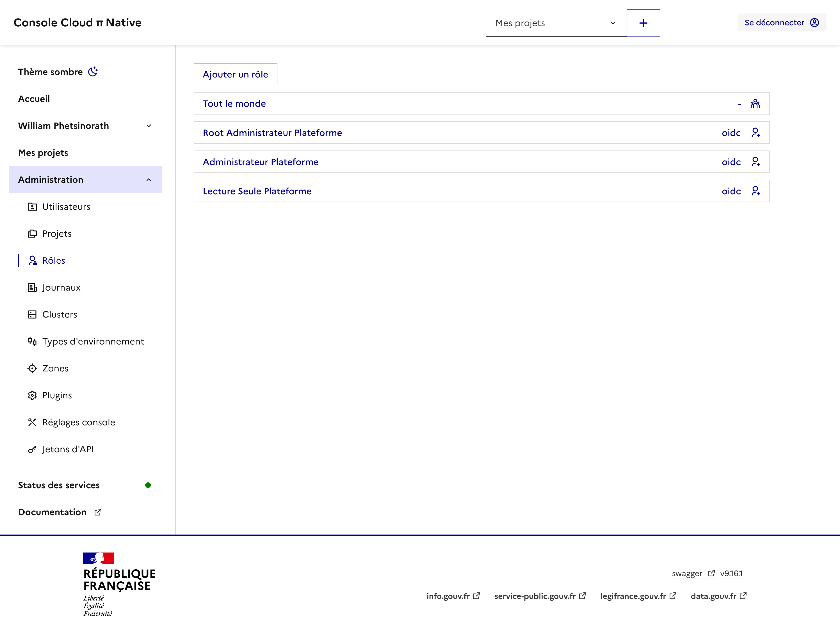The width and height of the screenshot is (840, 630).
Task: Select the Jetons d'API key icon
Action: (32, 449)
